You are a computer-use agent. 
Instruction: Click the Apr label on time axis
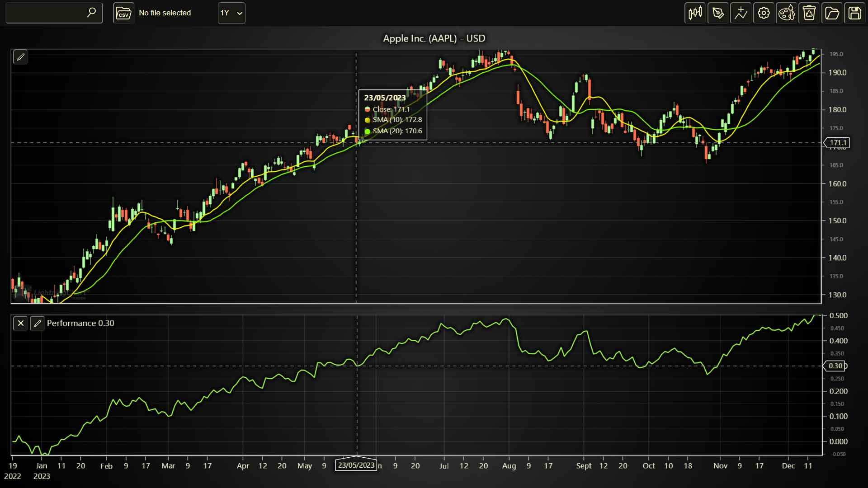coord(243,466)
